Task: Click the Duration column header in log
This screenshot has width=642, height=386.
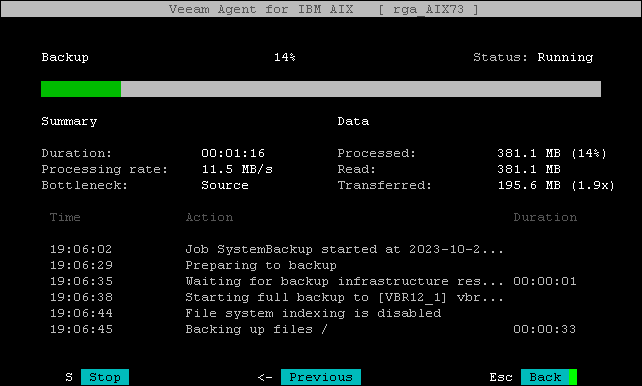Action: point(545,217)
